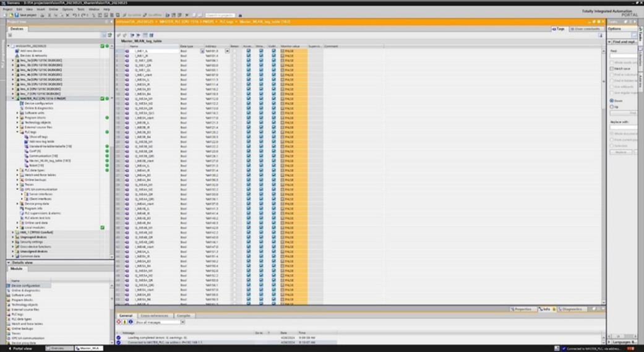Screen dimensions: 644x352
Task: Toggle Retain checkbox for tag I_IME1_IL
Action: coord(234,51)
